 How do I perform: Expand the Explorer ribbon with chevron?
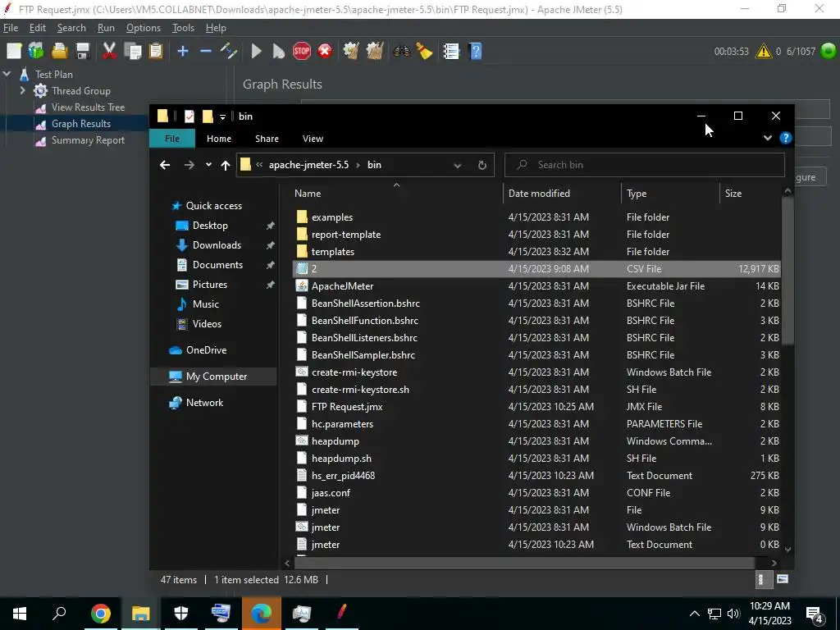[x=768, y=138]
